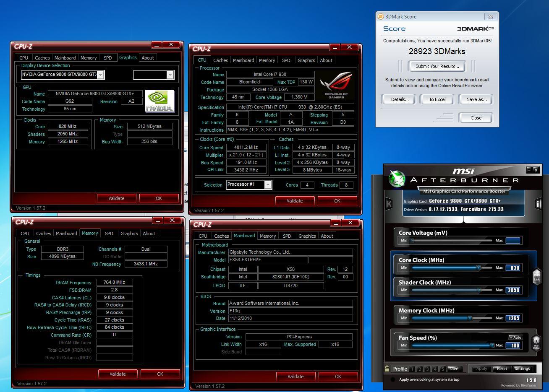
Task: Click Validate in Graphics CPU-Z window
Action: (x=117, y=198)
